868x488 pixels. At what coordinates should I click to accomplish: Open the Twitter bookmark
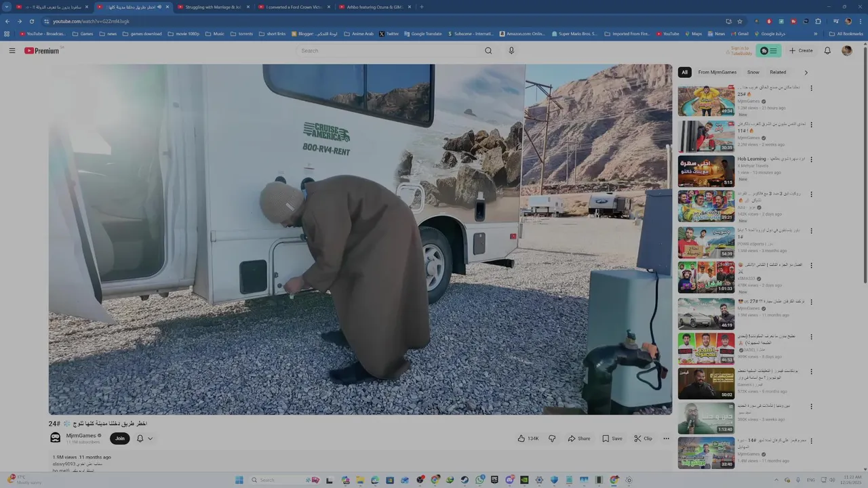(x=389, y=33)
